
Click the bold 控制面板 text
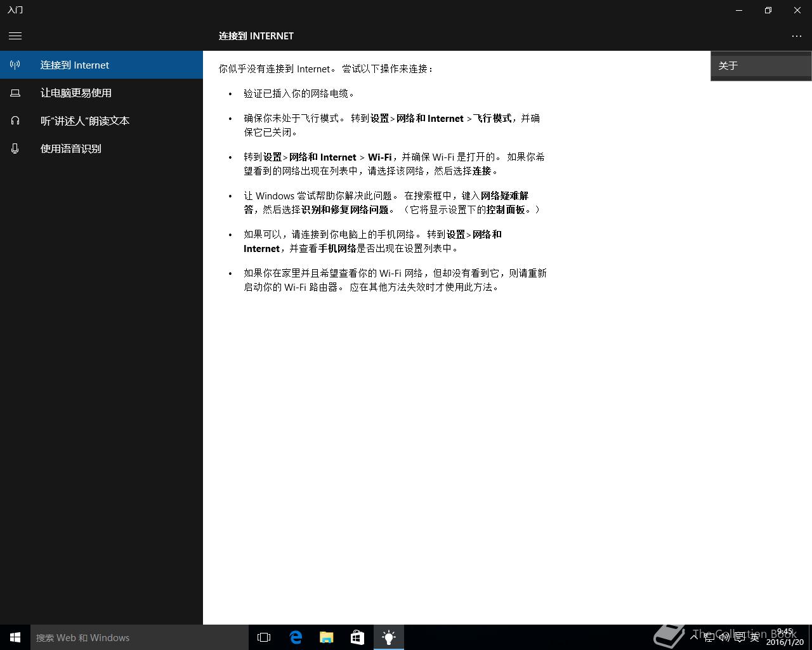(x=506, y=209)
